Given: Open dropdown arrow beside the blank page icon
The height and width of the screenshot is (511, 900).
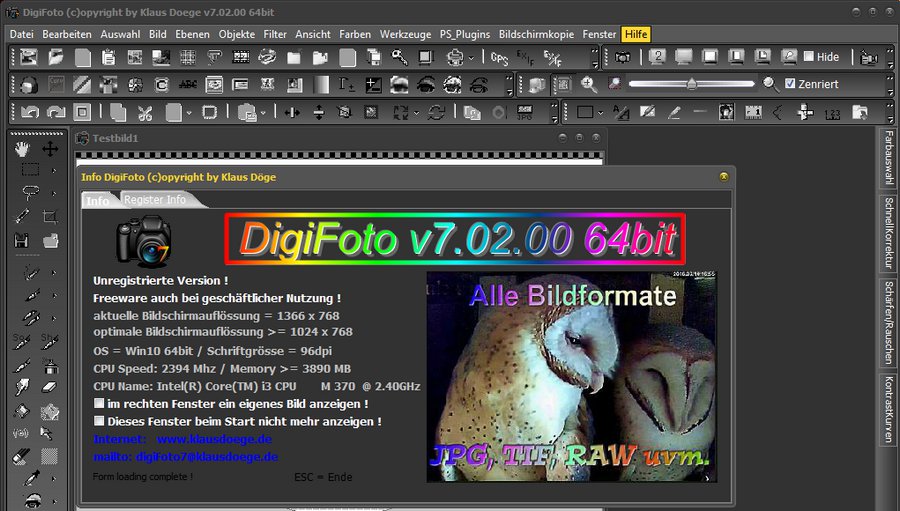Looking at the screenshot, I should click(189, 113).
